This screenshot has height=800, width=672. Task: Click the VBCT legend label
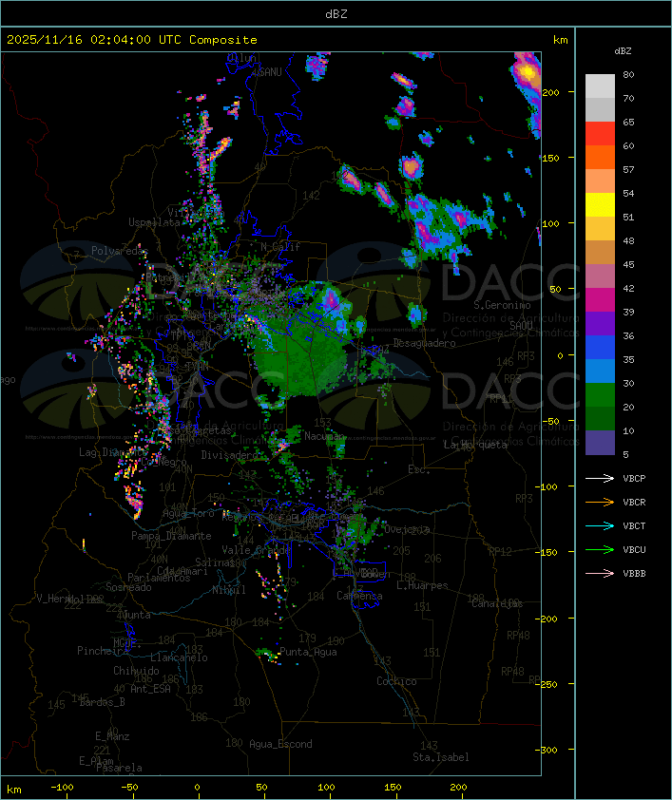[x=634, y=525]
